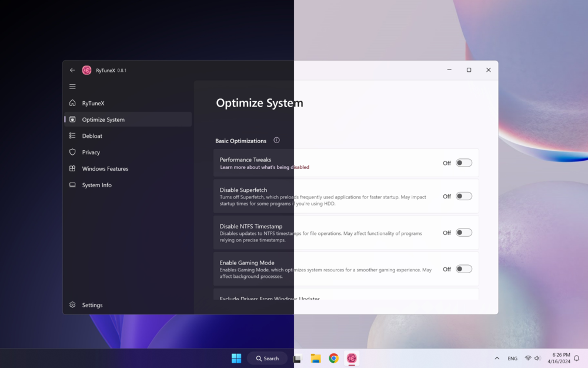The width and height of the screenshot is (588, 368).
Task: Click the Settings gear at bottom of sidebar
Action: [x=72, y=305]
